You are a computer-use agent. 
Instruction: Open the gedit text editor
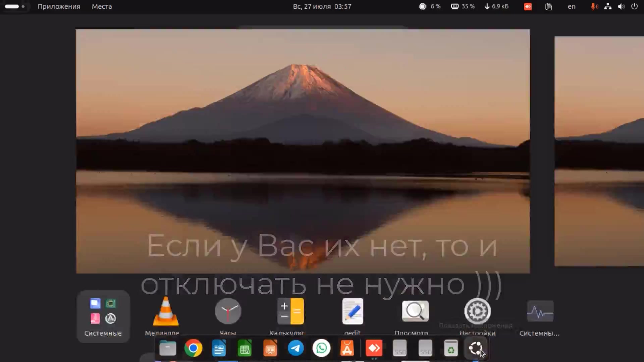coord(353,311)
